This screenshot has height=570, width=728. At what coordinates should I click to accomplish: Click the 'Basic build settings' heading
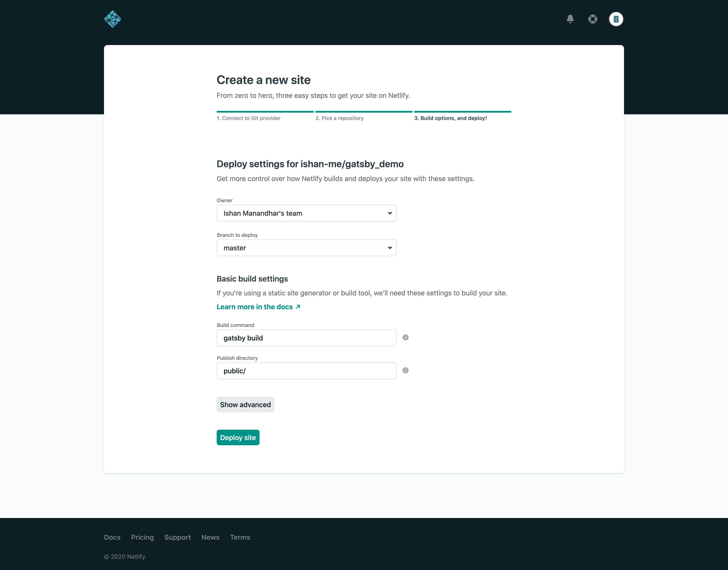[252, 279]
